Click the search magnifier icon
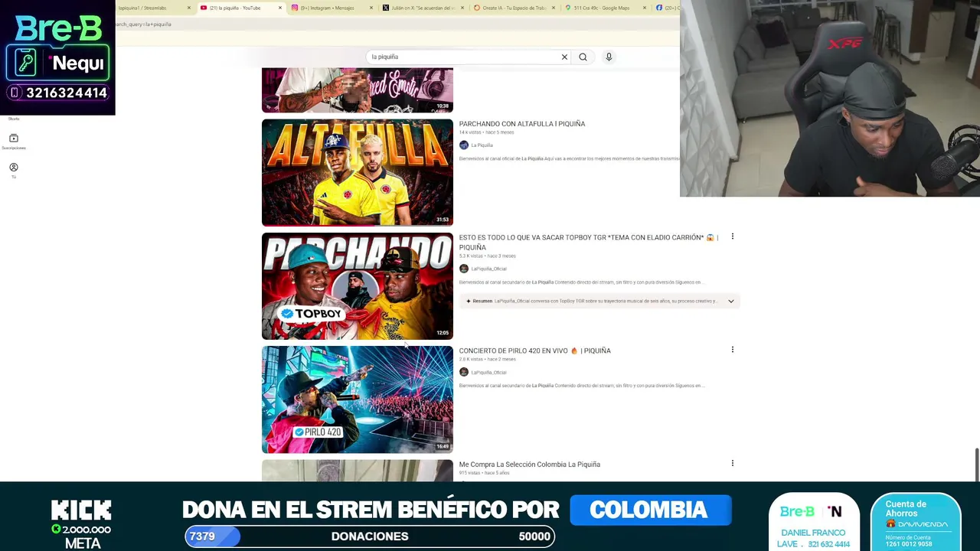Image resolution: width=980 pixels, height=551 pixels. [x=583, y=57]
